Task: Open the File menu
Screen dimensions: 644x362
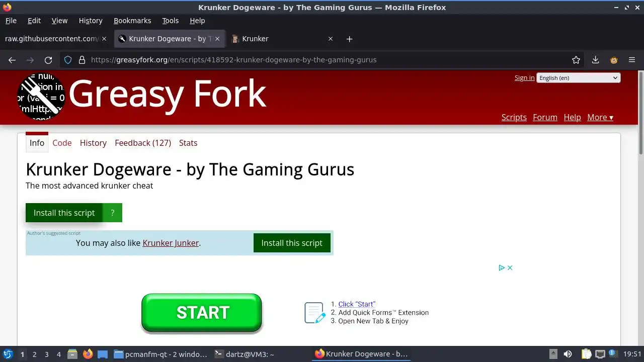Action: [11, 21]
